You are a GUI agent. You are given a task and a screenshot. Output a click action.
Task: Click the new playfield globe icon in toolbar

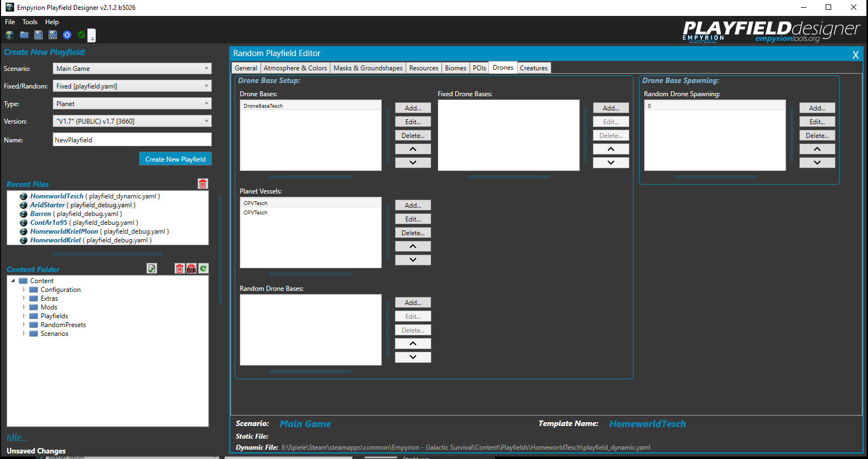tap(9, 35)
